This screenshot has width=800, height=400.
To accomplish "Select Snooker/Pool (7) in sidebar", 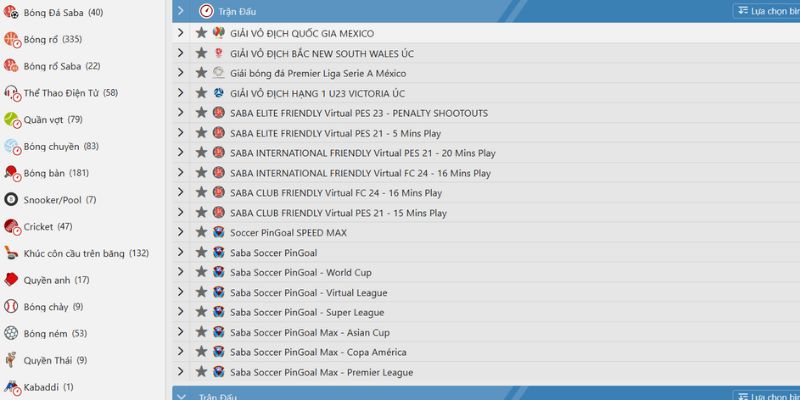I will (60, 200).
